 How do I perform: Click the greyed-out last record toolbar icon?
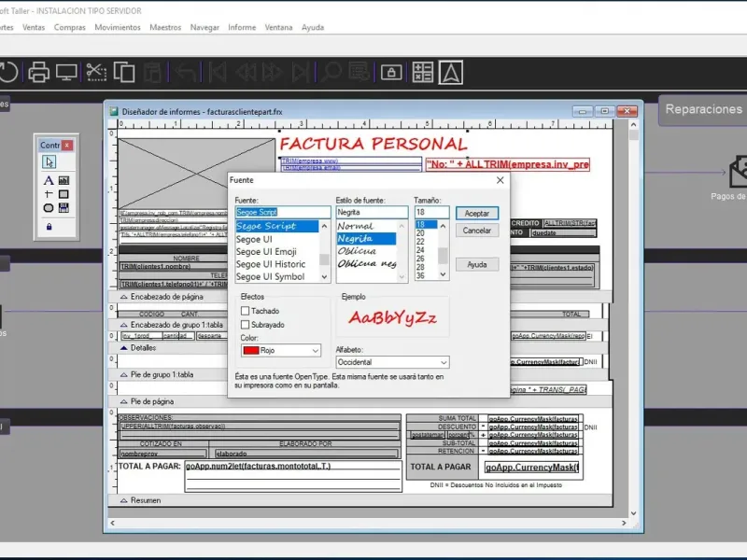[x=301, y=73]
